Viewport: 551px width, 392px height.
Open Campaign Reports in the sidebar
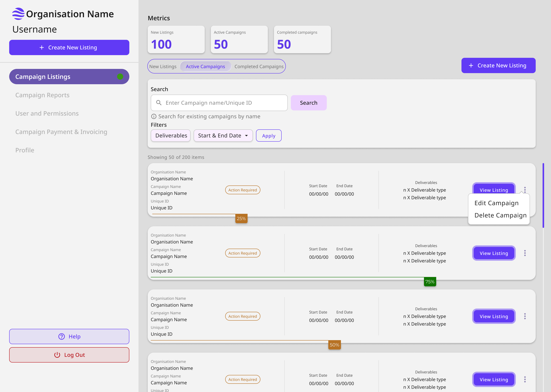pyautogui.click(x=42, y=95)
